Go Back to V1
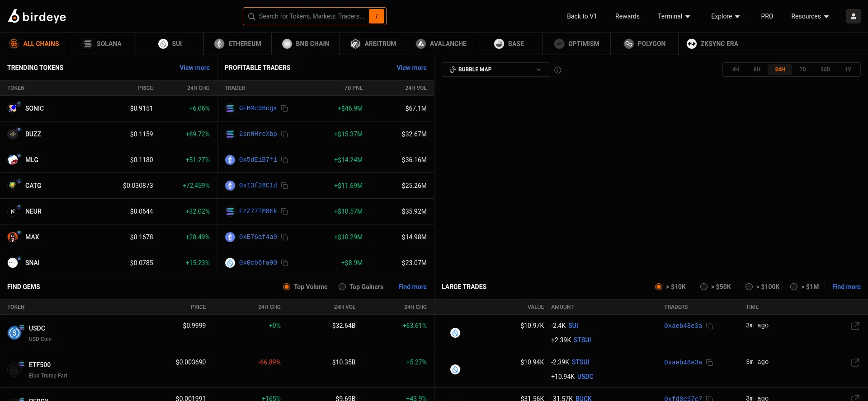The width and height of the screenshot is (868, 401). [x=582, y=16]
